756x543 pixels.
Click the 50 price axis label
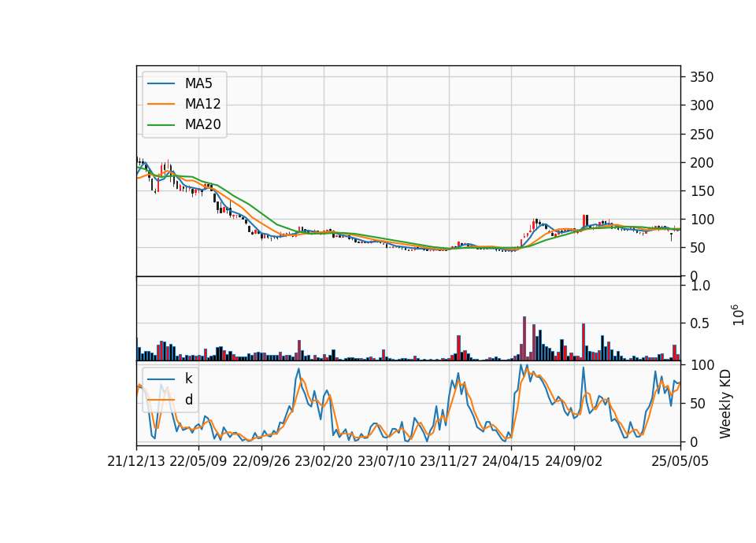click(x=698, y=248)
